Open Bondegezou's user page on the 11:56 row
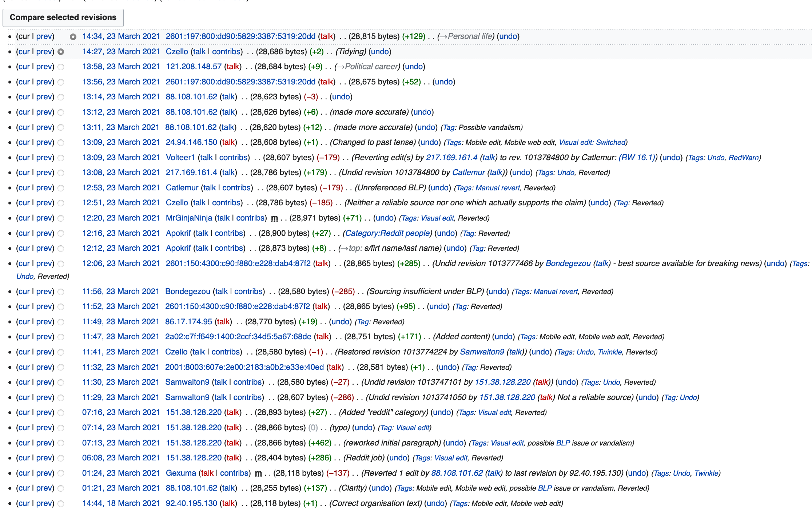Image resolution: width=812 pixels, height=511 pixels. [188, 292]
